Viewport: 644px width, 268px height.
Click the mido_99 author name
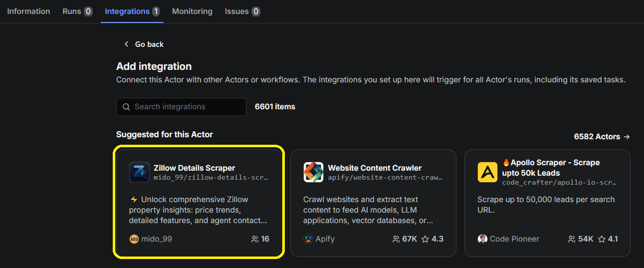click(x=156, y=239)
